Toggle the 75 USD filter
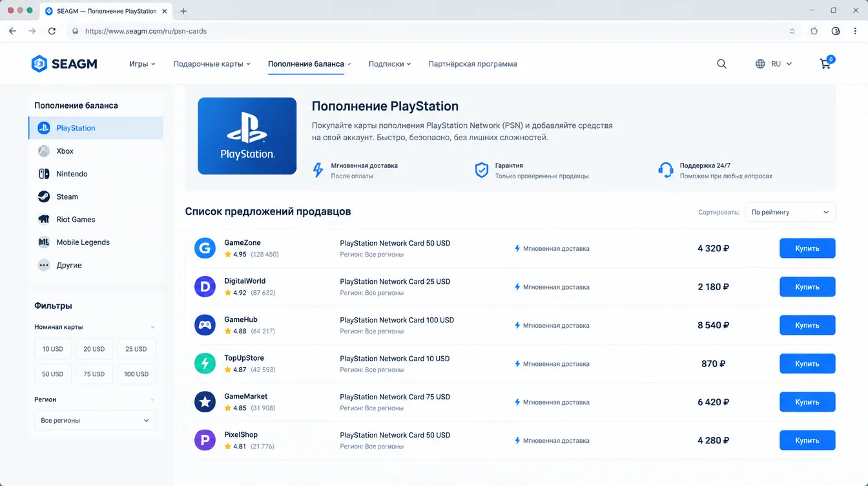Screen dimensions: 868x486 (94, 374)
